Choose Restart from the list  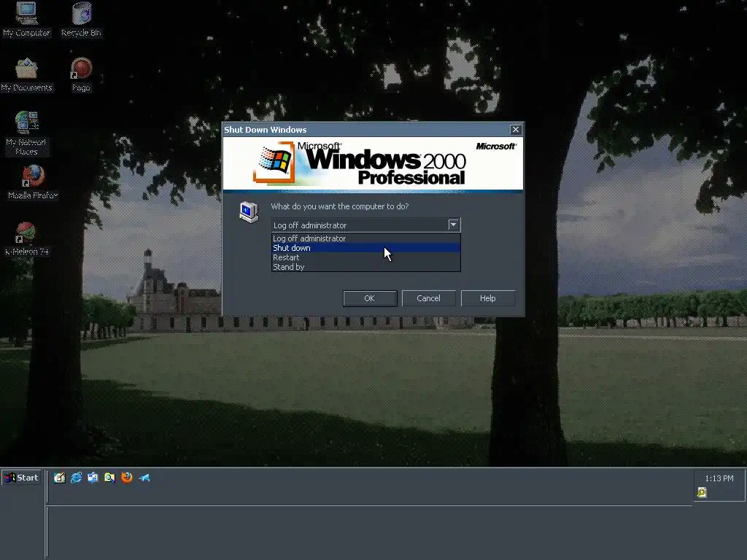coord(366,257)
